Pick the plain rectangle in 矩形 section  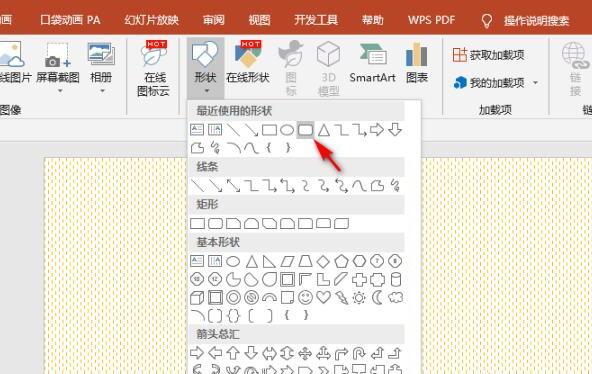click(x=197, y=224)
